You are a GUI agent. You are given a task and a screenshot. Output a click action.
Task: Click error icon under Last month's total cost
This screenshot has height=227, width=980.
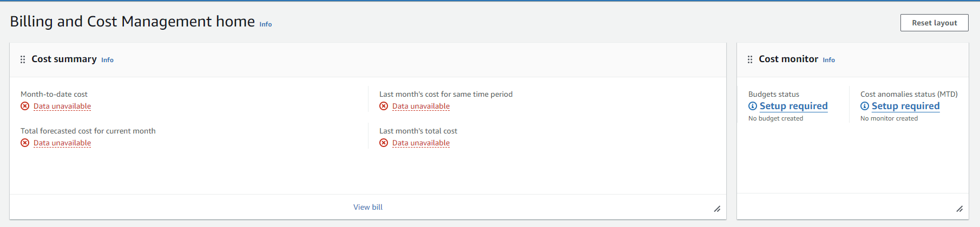pos(384,143)
